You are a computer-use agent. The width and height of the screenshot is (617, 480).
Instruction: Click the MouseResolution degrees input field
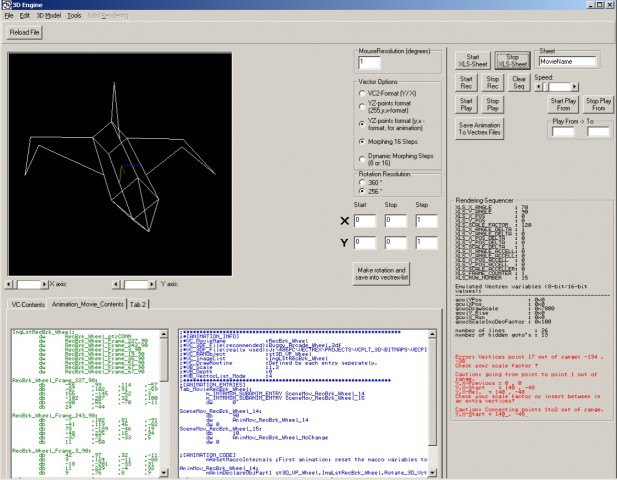pyautogui.click(x=369, y=63)
